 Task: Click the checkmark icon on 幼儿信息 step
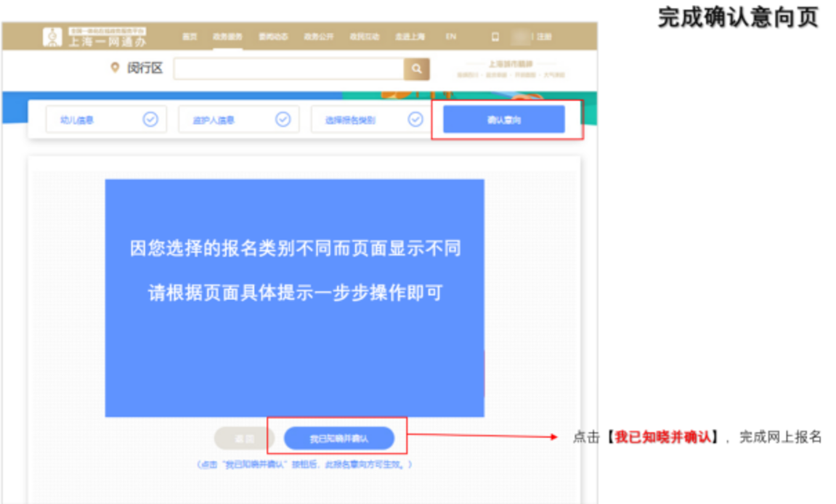pos(152,118)
